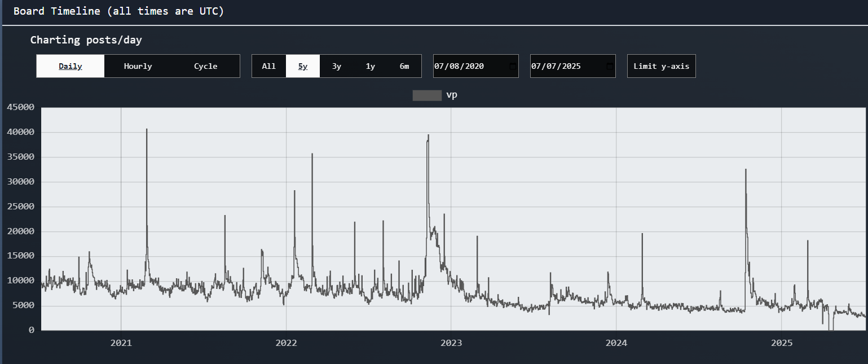Edit the start date 07/08/2020 field
Image resolution: width=868 pixels, height=364 pixels.
tap(476, 66)
